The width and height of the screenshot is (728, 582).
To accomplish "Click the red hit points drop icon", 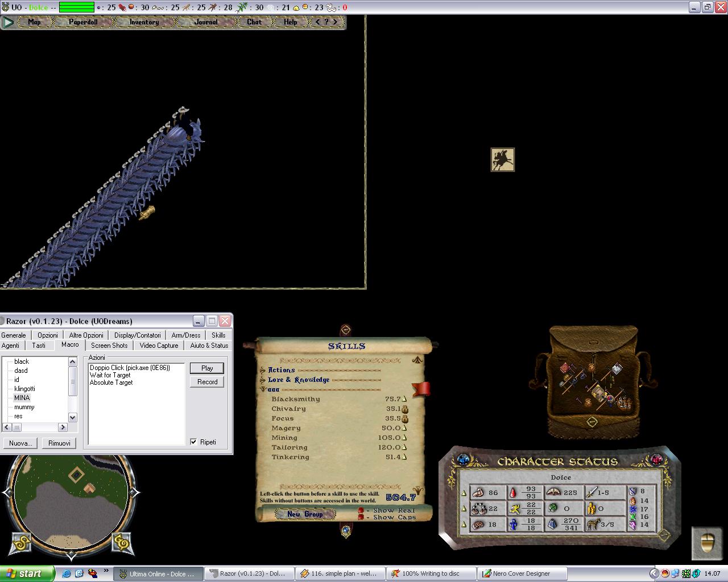I will [512, 493].
